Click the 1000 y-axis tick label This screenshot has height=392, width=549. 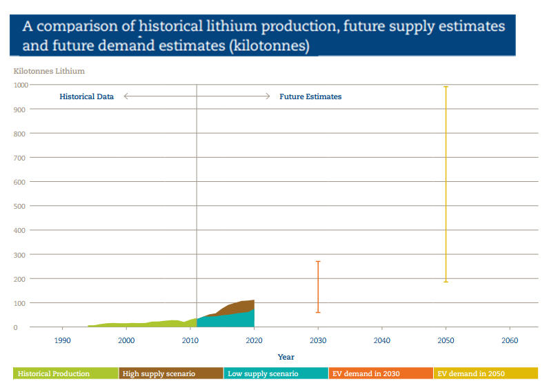(x=18, y=85)
